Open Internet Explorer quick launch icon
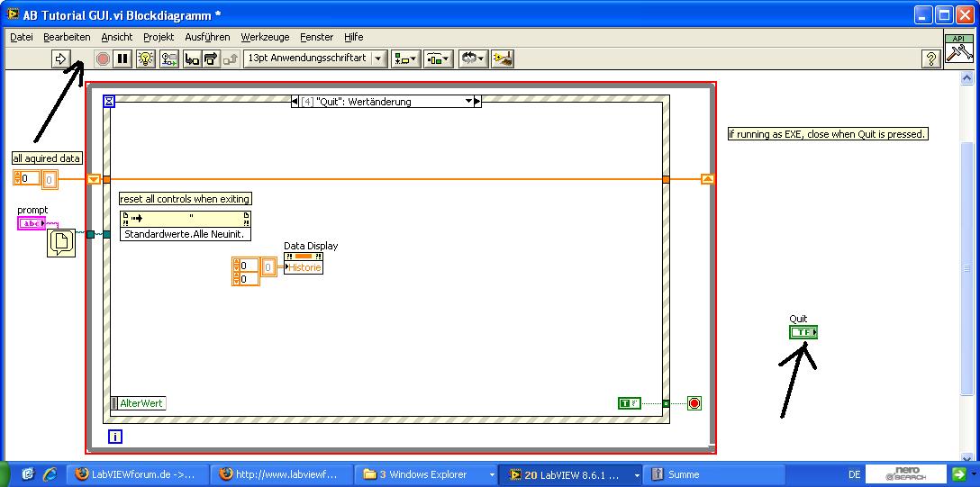 tap(50, 474)
